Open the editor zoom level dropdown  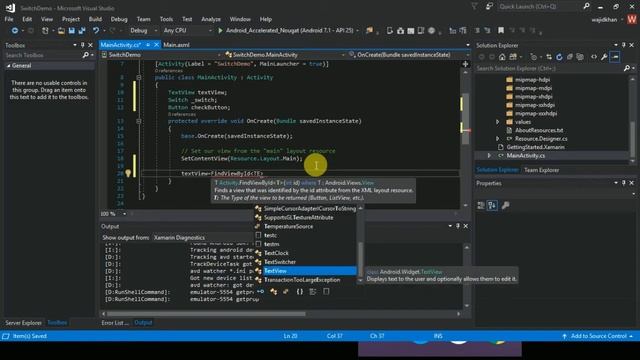click(124, 214)
